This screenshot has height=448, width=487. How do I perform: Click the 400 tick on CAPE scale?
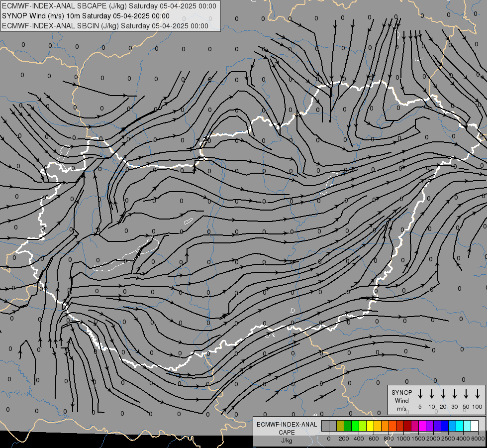(359, 439)
